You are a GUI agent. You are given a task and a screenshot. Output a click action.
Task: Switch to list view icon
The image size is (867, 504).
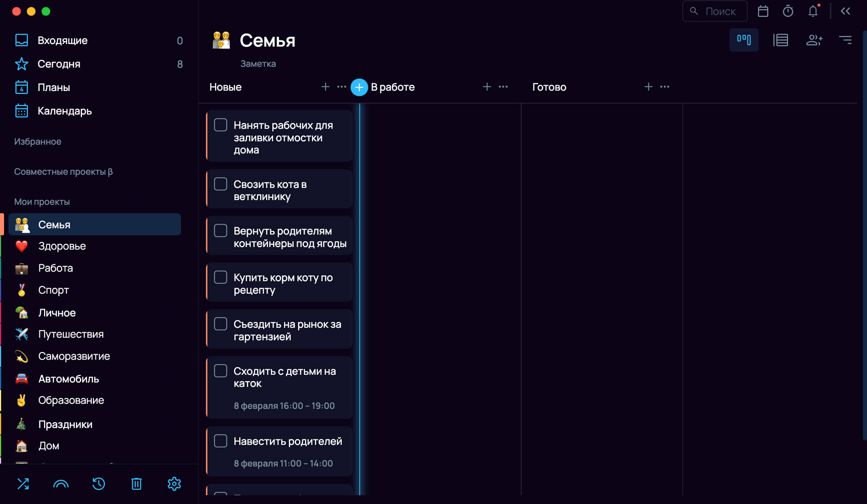coord(780,40)
